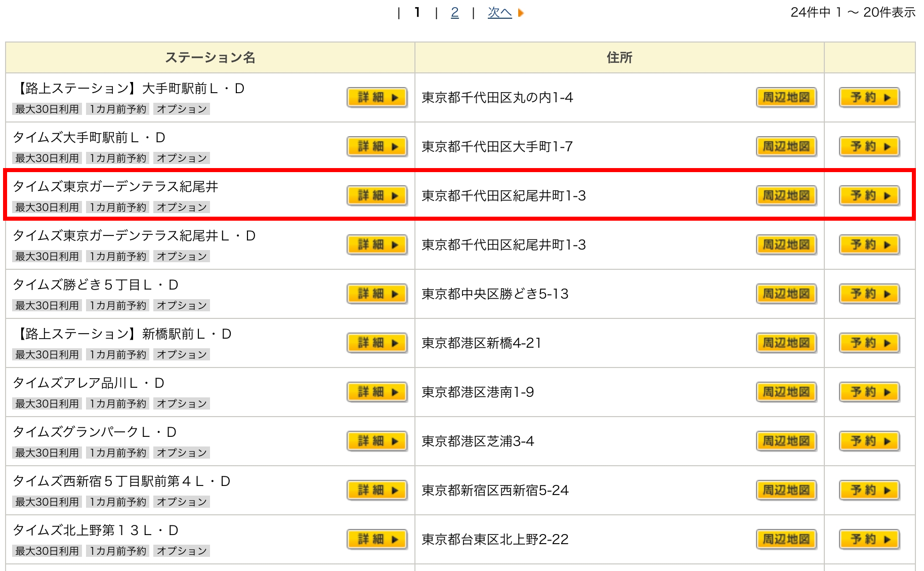Click 予約 for タイムズ東京ガーデンテラス紀尾井L・D
The image size is (924, 571).
click(869, 244)
